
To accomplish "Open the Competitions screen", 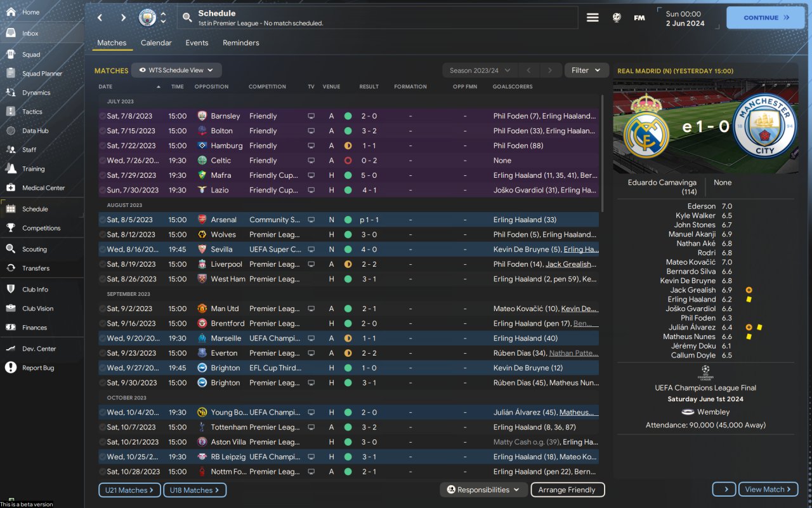I will click(42, 228).
